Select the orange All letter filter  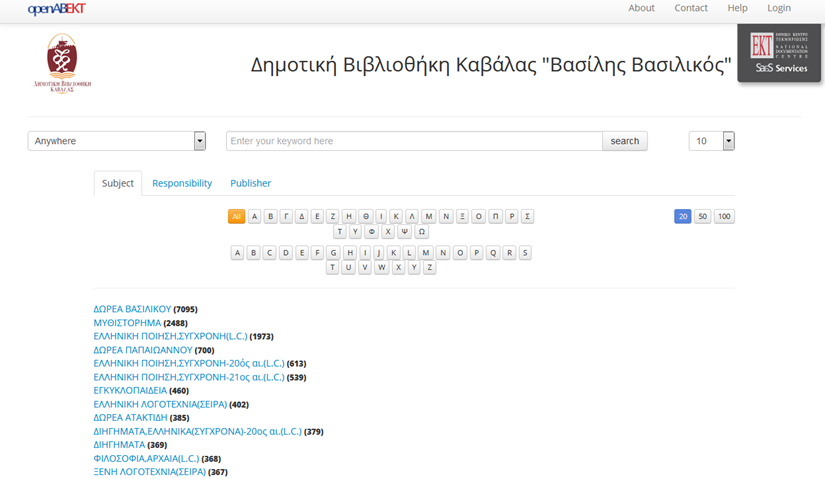pos(236,216)
